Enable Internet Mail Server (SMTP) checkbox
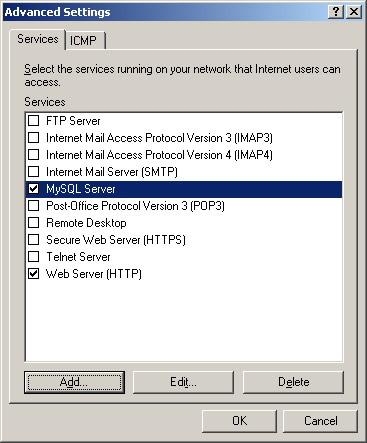Screen dimensions: 367x443 (x=33, y=171)
